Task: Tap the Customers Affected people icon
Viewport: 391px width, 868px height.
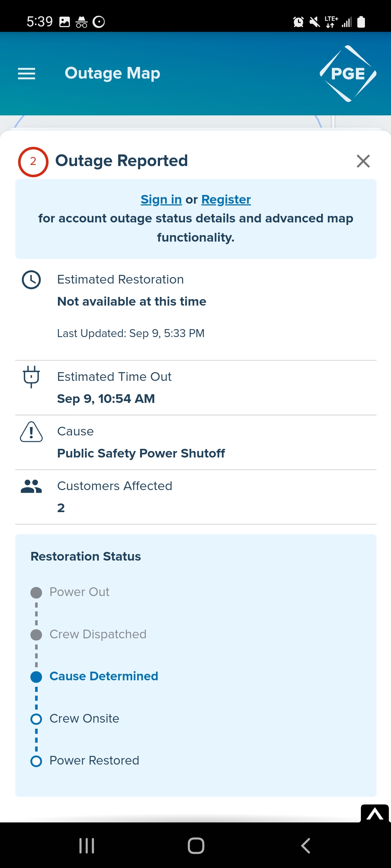Action: click(x=31, y=486)
